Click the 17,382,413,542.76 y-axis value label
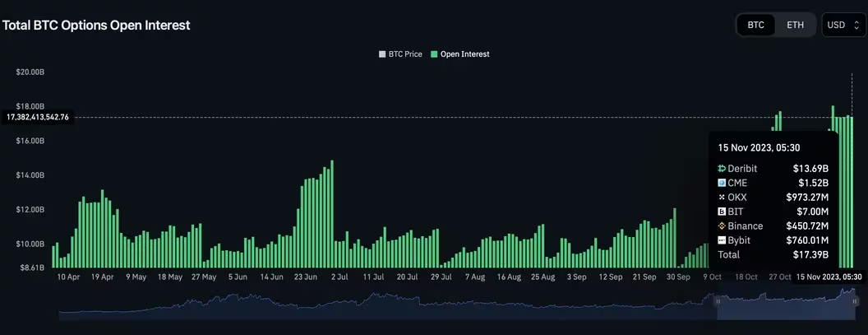868x335 pixels. 38,118
